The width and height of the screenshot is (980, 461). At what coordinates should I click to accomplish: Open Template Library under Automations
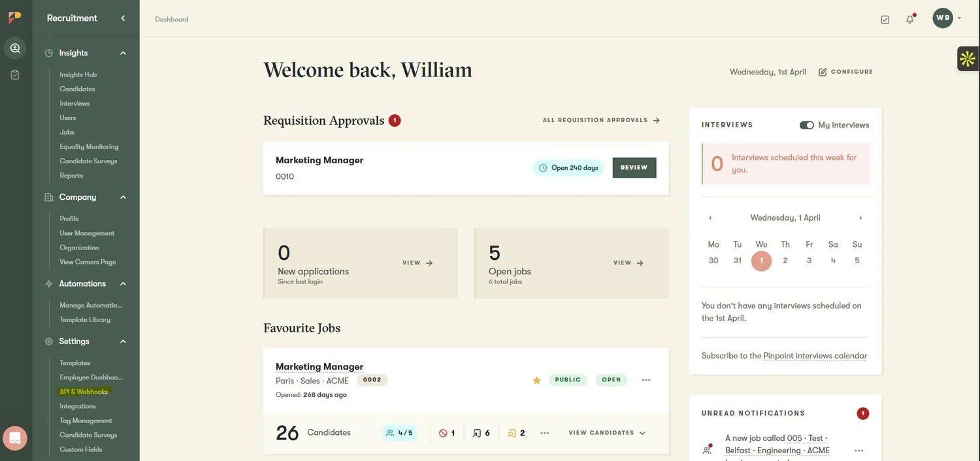[85, 320]
